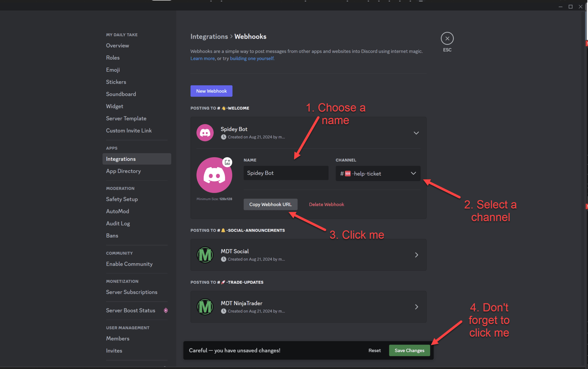Click the New Webhook button
Screen dimensions: 588x369
211,91
